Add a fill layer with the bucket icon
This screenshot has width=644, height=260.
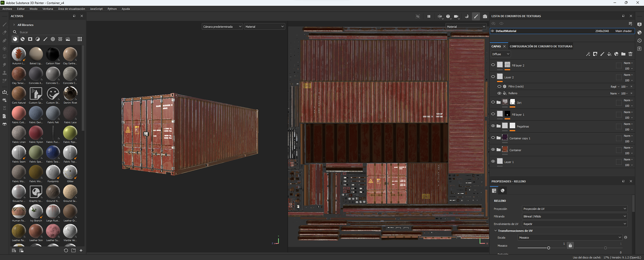click(609, 54)
